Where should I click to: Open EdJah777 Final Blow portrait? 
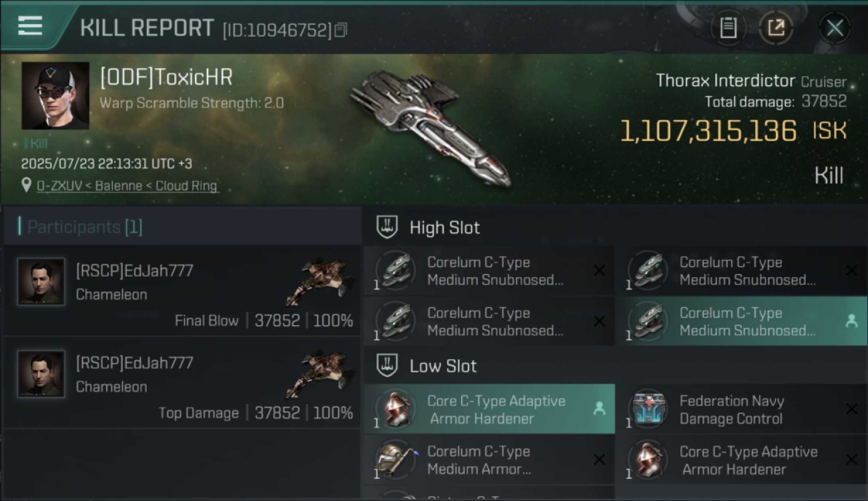coord(41,282)
